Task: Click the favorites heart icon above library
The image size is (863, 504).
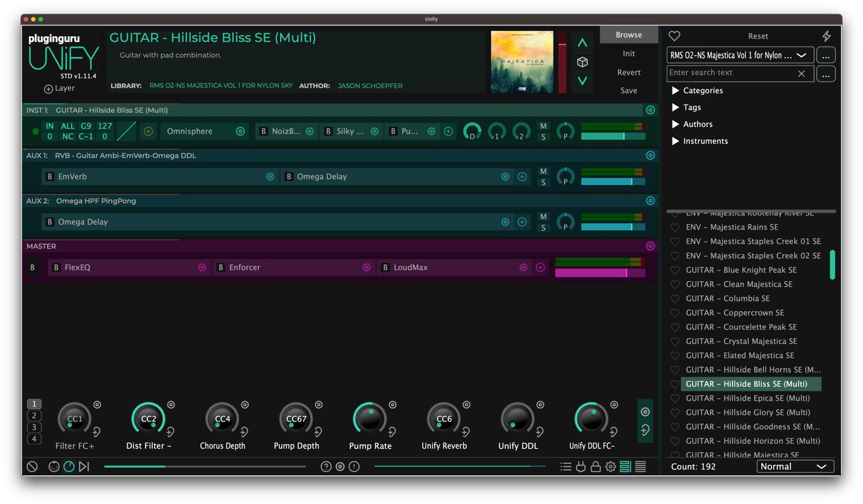Action: point(674,36)
